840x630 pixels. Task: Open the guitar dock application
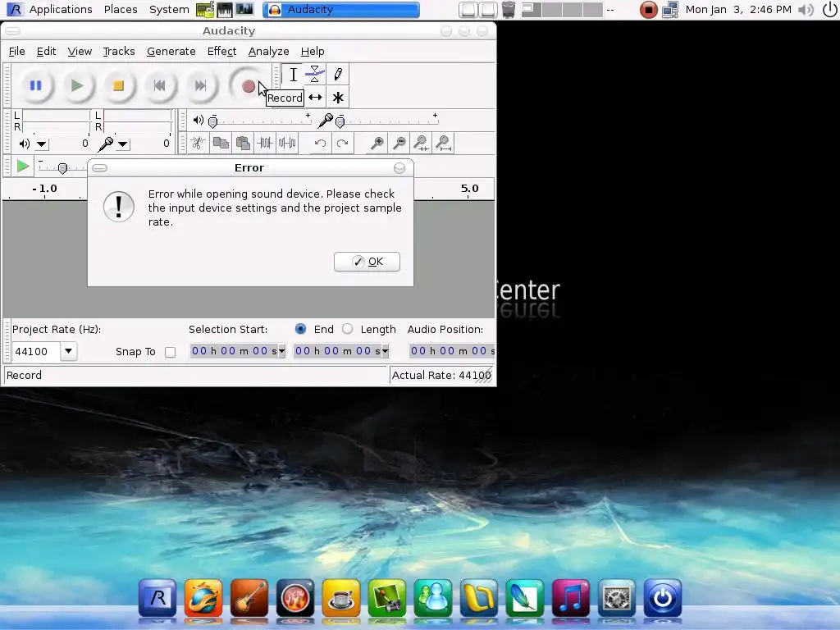pos(249,598)
